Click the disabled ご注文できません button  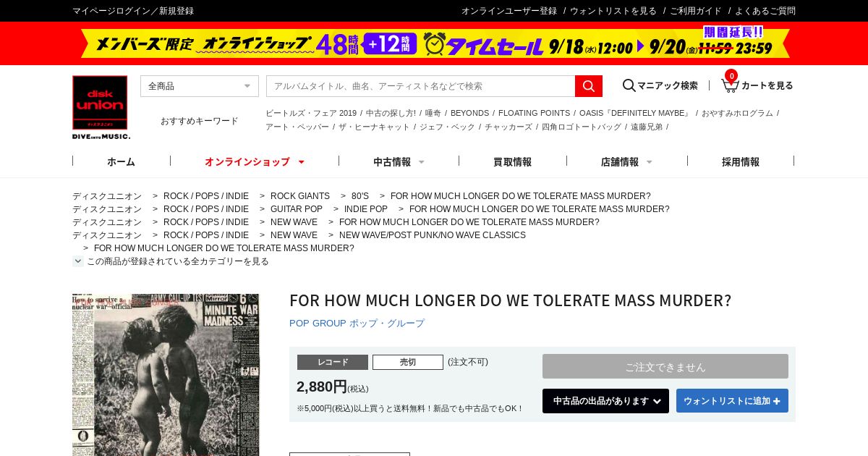[x=665, y=366]
